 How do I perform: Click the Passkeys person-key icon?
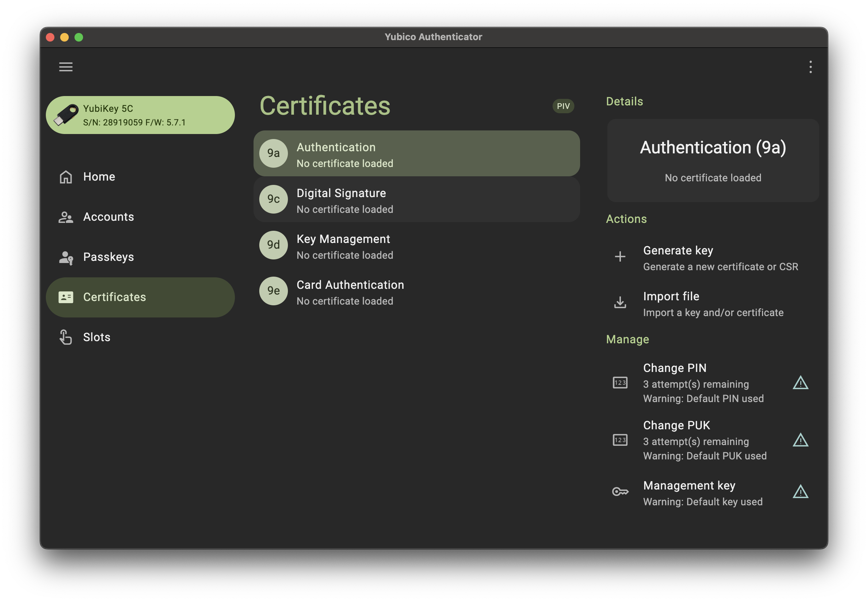[x=66, y=258]
